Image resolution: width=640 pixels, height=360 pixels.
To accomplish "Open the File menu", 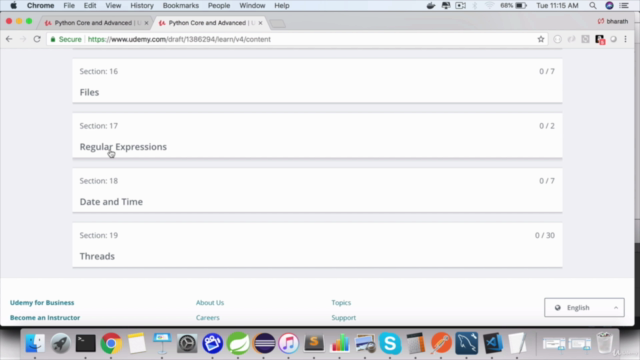I will pos(69,6).
